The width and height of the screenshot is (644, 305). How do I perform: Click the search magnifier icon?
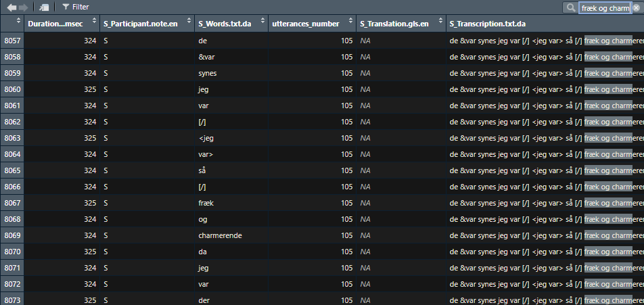572,7
